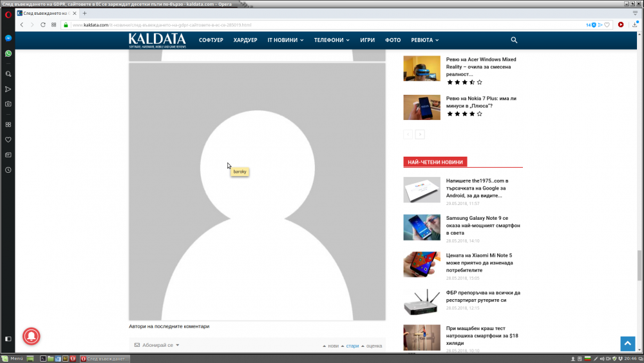
Task: Expand the Абонирай се dropdown
Action: (157, 345)
